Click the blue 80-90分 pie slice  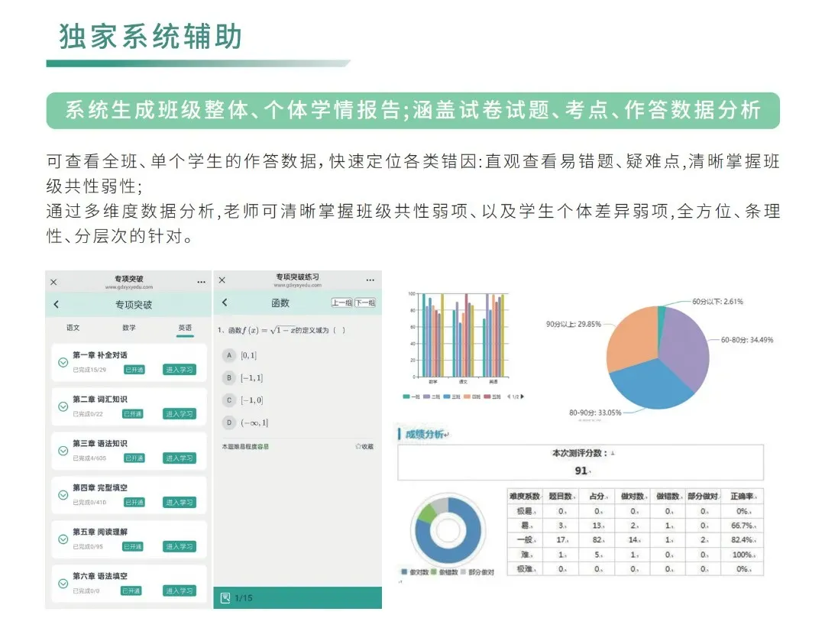point(650,387)
